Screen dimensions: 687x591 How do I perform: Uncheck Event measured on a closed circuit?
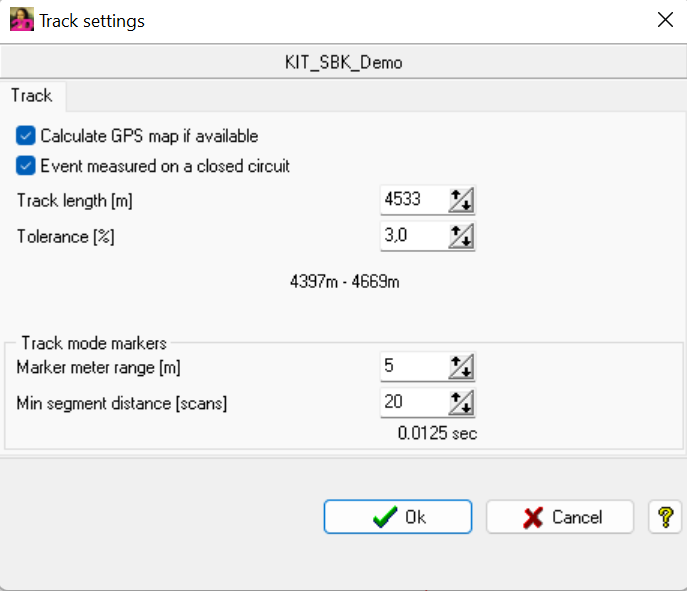pyautogui.click(x=26, y=165)
